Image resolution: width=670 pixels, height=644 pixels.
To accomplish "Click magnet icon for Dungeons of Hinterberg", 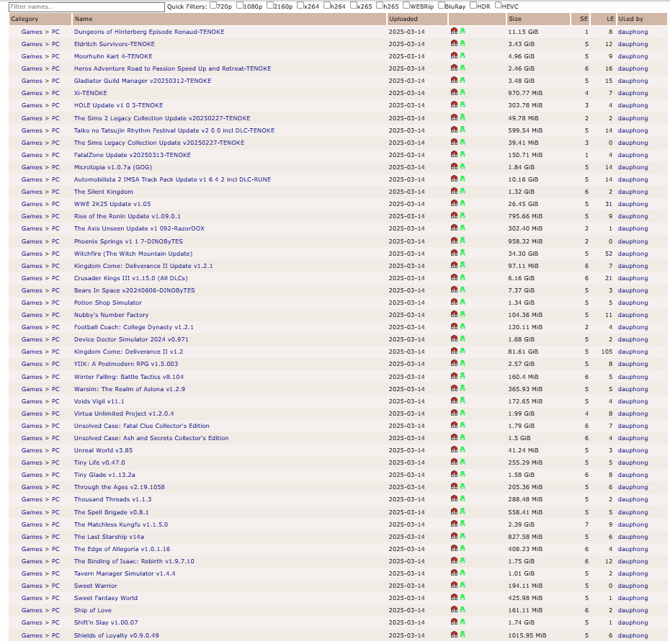I will pyautogui.click(x=454, y=31).
